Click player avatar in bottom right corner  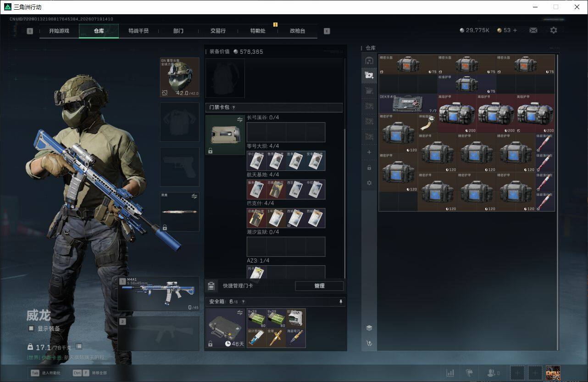click(x=553, y=373)
